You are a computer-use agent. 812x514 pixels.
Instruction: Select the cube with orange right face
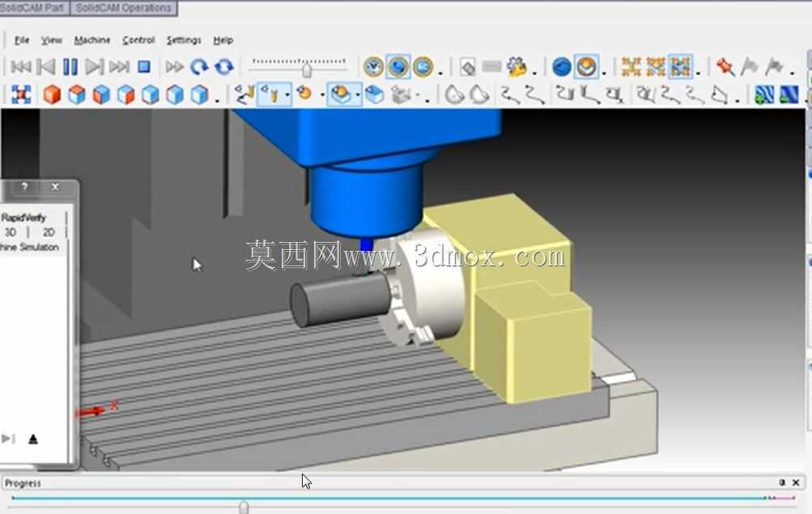(x=125, y=95)
